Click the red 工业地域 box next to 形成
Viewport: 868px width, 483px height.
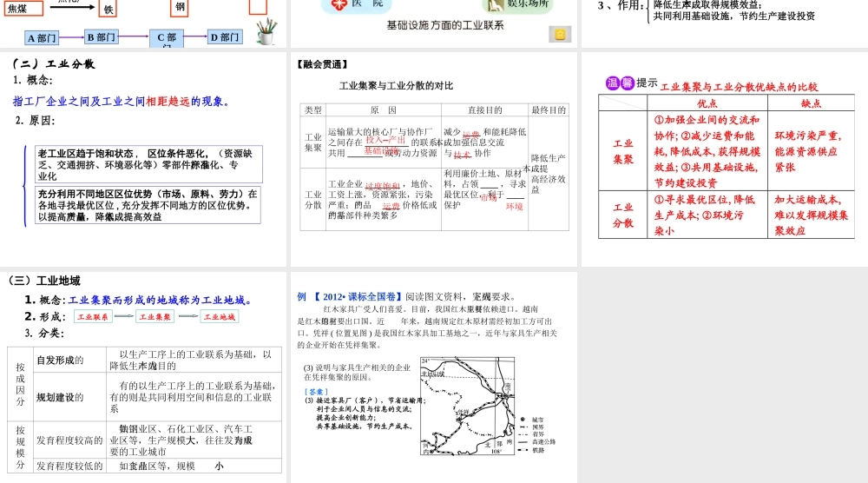pos(220,316)
